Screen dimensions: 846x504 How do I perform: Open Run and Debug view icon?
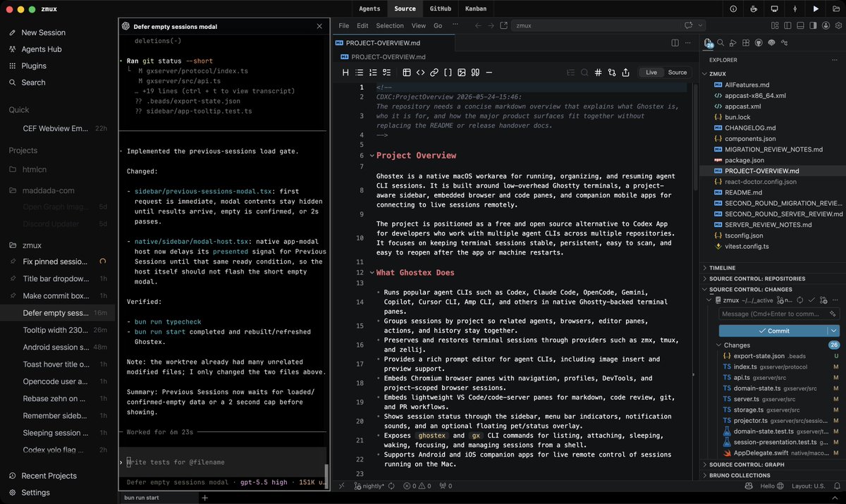[733, 42]
